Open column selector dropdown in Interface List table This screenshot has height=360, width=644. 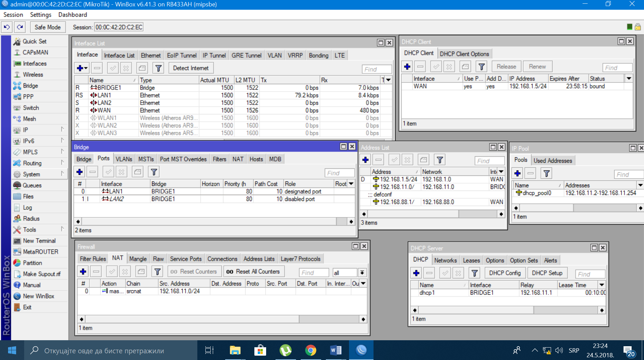pyautogui.click(x=388, y=80)
